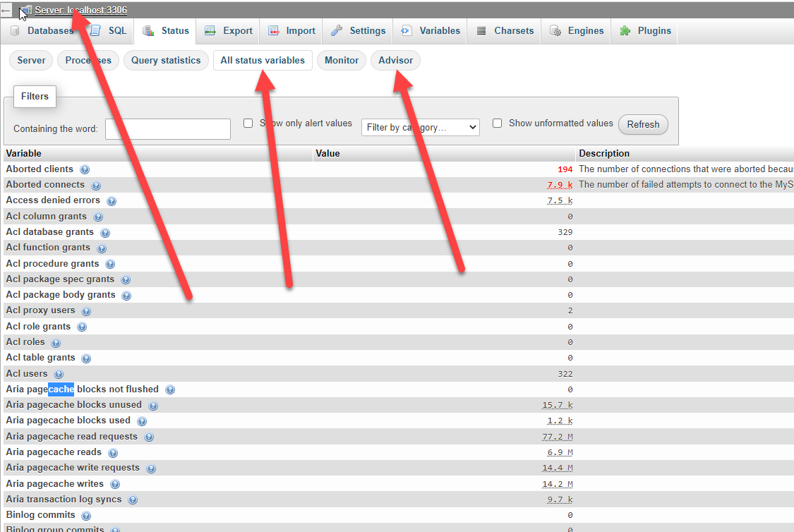The width and height of the screenshot is (794, 532).
Task: Click help icon beside Acl package body grants
Action: pos(126,295)
